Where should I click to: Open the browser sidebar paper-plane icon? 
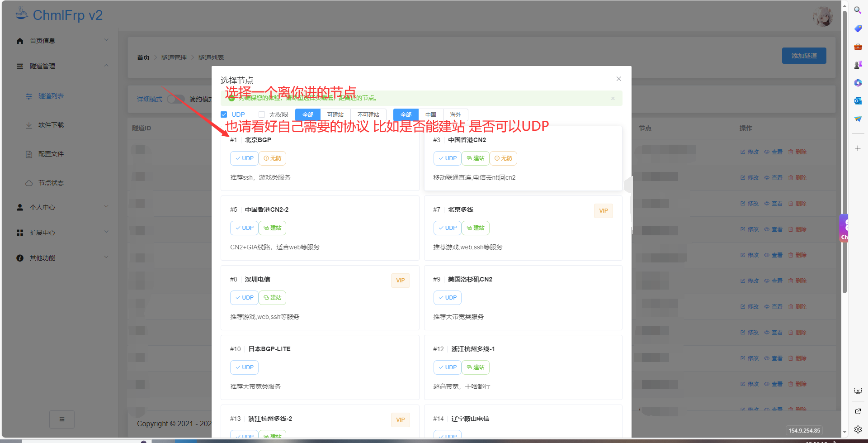(858, 119)
